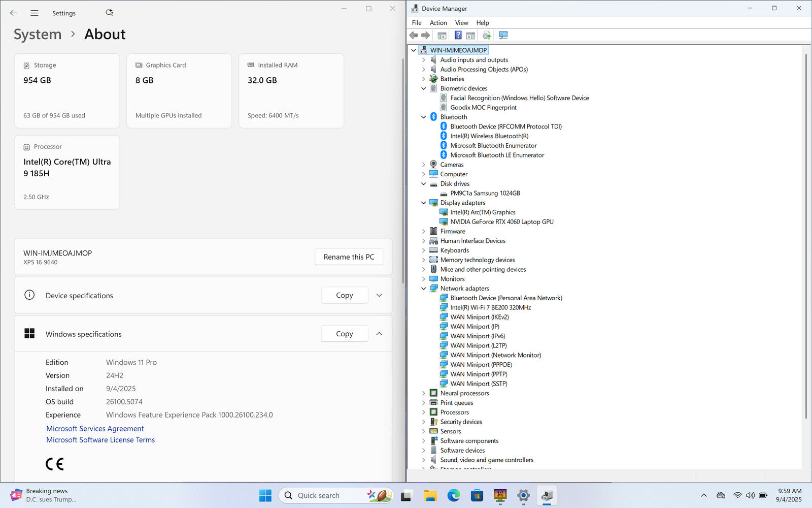
Task: Switch to Settings via taskbar gear icon
Action: pyautogui.click(x=524, y=495)
